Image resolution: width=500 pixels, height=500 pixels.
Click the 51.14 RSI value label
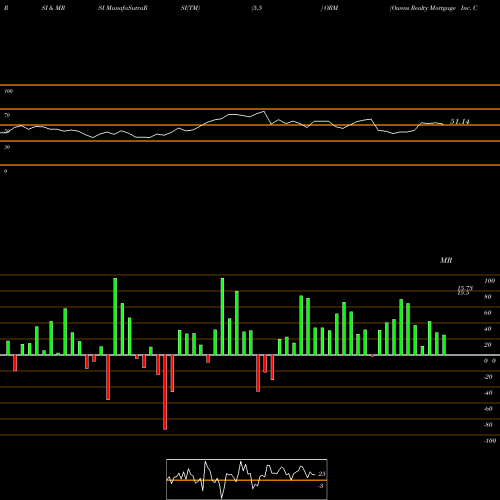[460, 122]
